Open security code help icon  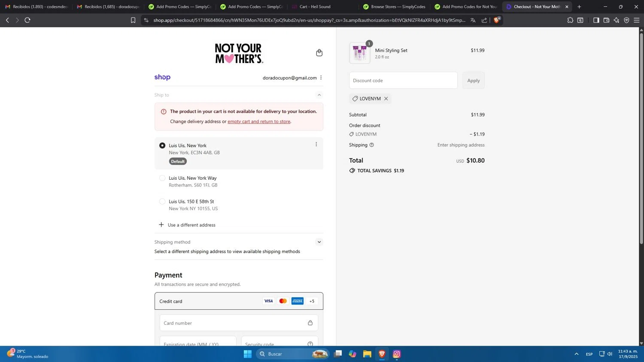click(x=310, y=344)
